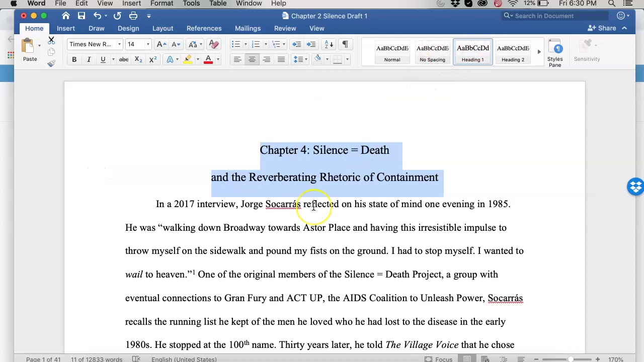This screenshot has width=644, height=362.
Task: Toggle show paragraph marks
Action: pos(345,44)
